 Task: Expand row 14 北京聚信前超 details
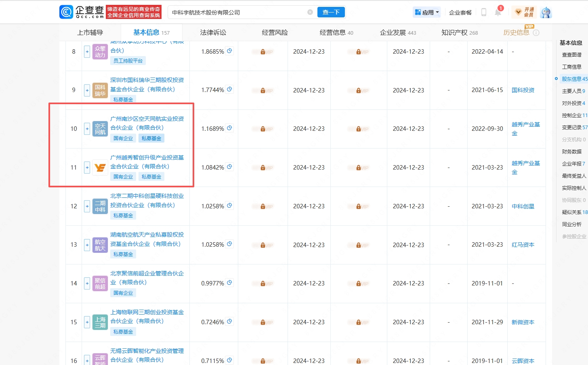pyautogui.click(x=87, y=283)
